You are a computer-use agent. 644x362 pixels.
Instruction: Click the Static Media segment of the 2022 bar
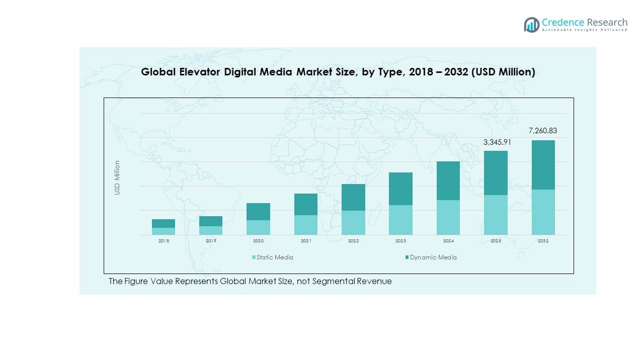pyautogui.click(x=353, y=223)
